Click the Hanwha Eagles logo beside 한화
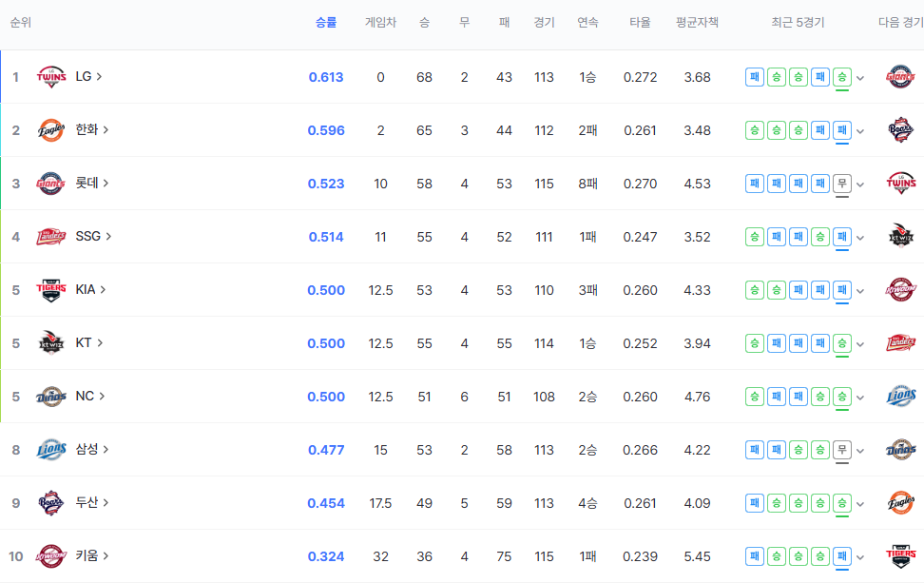 click(x=50, y=130)
